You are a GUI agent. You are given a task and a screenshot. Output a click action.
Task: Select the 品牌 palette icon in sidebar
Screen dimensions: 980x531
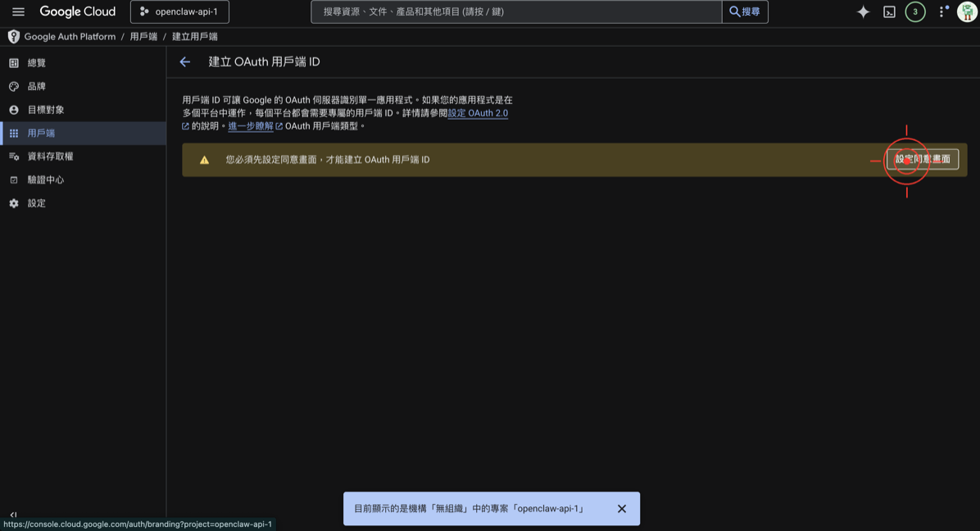13,85
